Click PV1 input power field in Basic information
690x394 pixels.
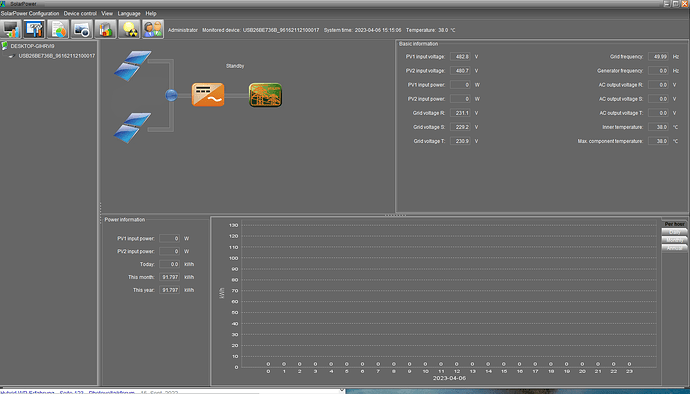[460, 85]
